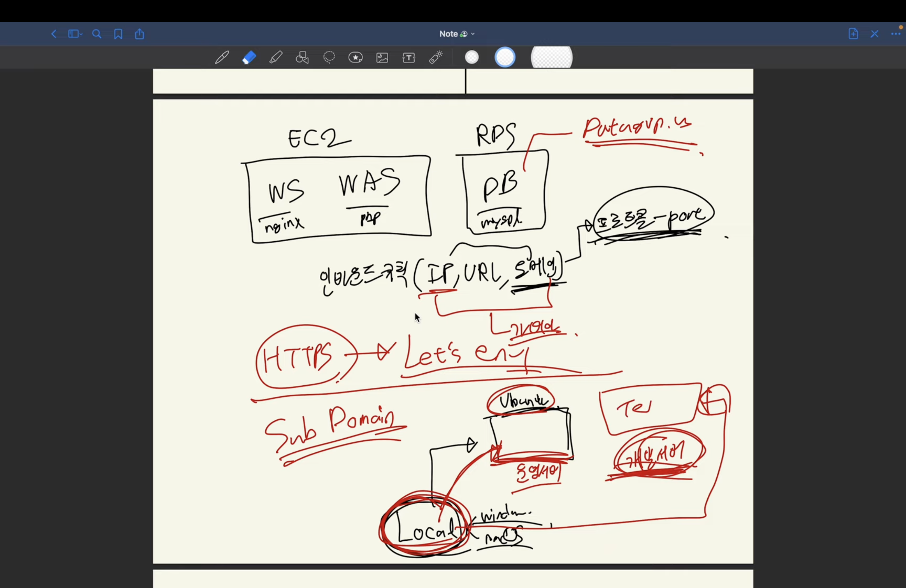Open the more options ellipsis menu
The height and width of the screenshot is (588, 906).
(x=896, y=34)
